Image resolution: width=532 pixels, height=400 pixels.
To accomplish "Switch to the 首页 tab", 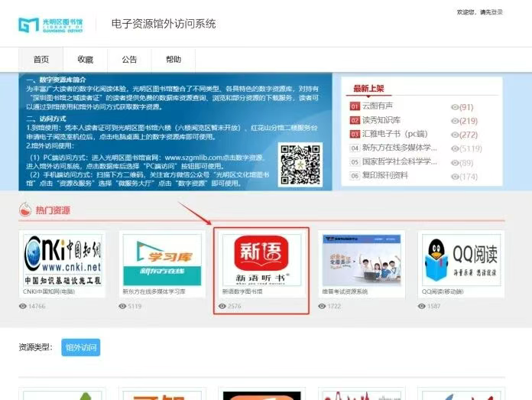I will coord(41,60).
